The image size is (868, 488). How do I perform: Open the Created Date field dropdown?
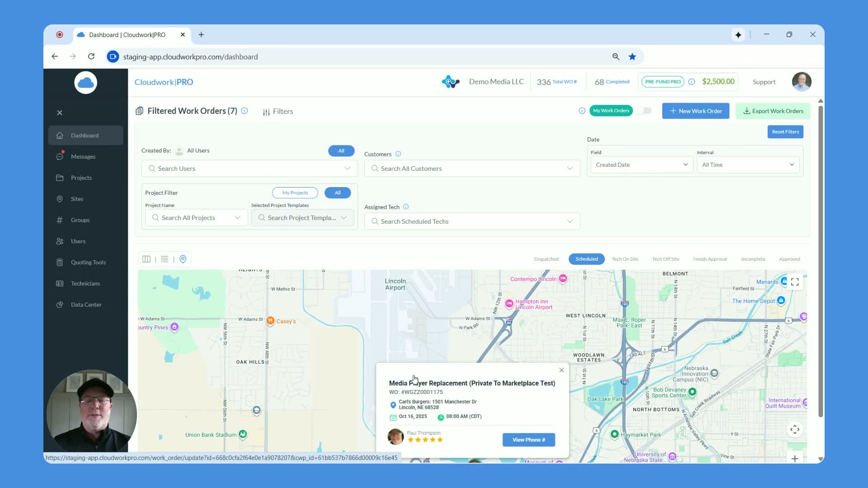click(x=642, y=165)
